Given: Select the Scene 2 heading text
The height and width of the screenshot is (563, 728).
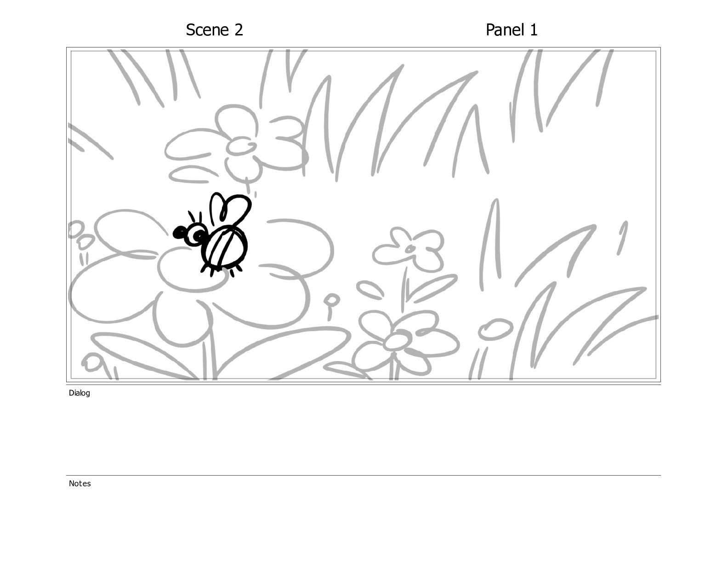Looking at the screenshot, I should 214,30.
